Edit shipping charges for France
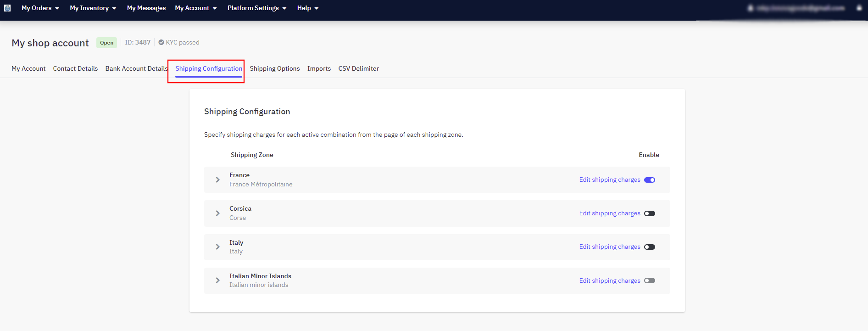 609,180
